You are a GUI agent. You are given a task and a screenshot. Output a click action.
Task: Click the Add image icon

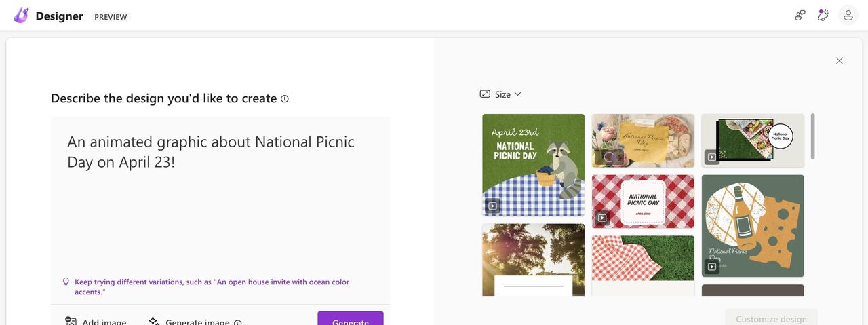71,322
